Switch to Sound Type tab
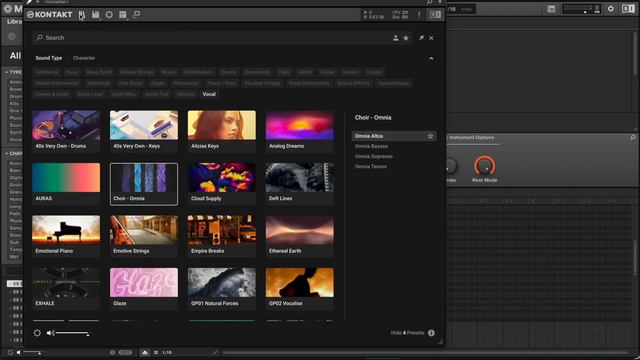The width and height of the screenshot is (640, 360). [x=49, y=58]
